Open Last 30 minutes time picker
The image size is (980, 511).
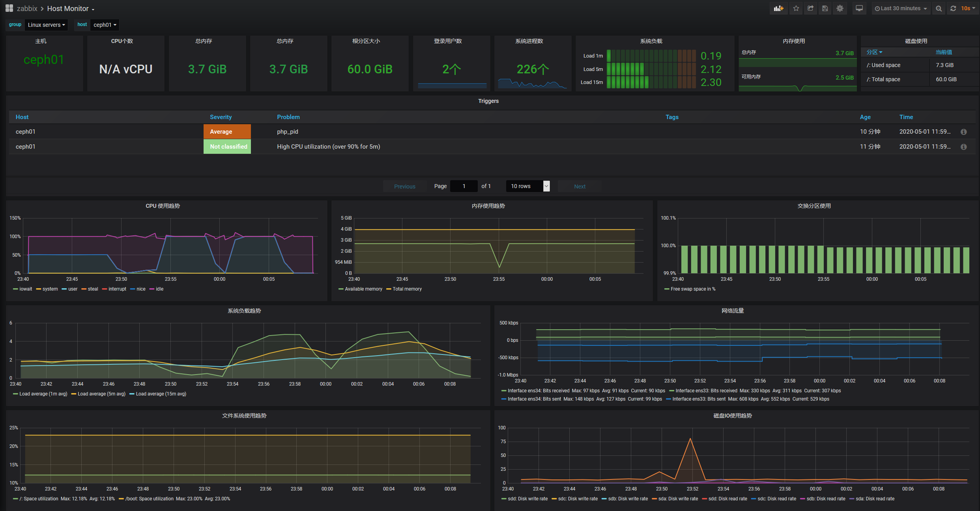pyautogui.click(x=901, y=8)
